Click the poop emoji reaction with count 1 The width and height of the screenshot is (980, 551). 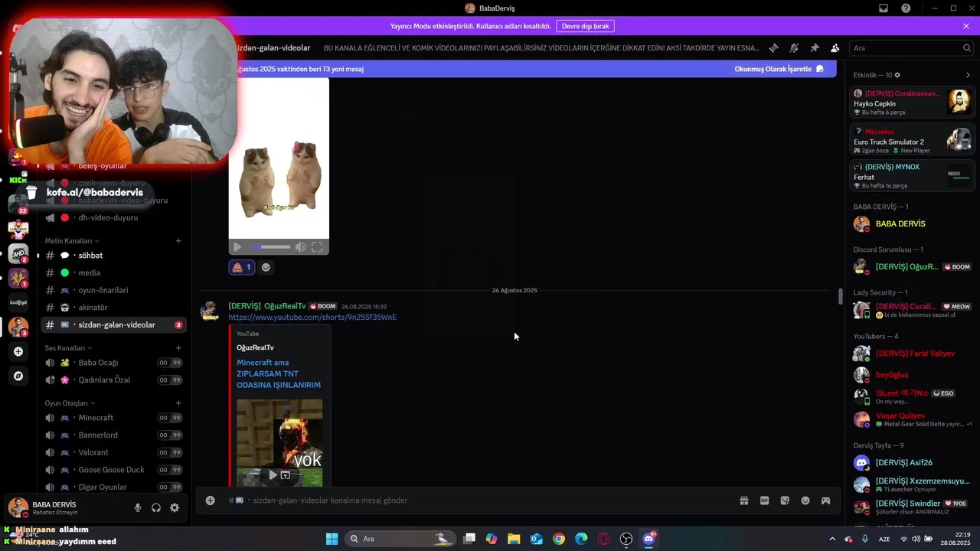point(242,267)
